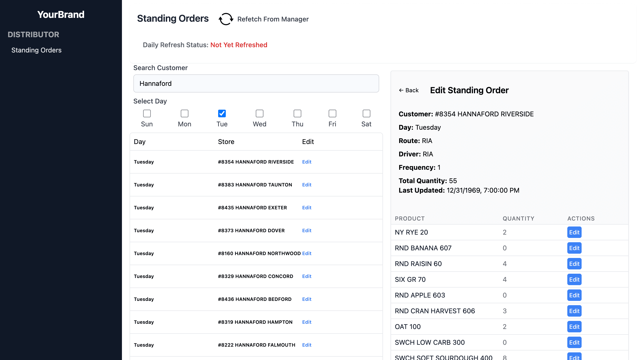Edit RND RAISIN 60 quantity
The height and width of the screenshot is (360, 644).
(574, 264)
